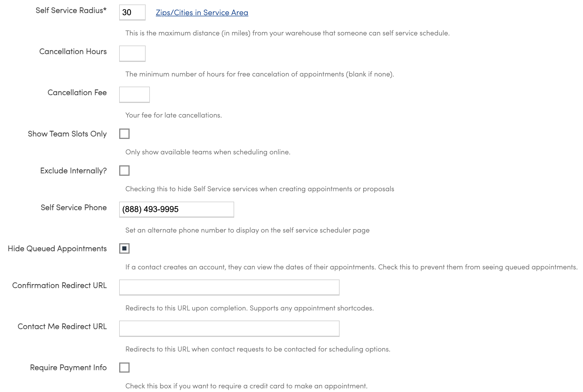Viewport: 583px width, 392px height.
Task: Click the Exclude Internally? label text
Action: coord(73,171)
